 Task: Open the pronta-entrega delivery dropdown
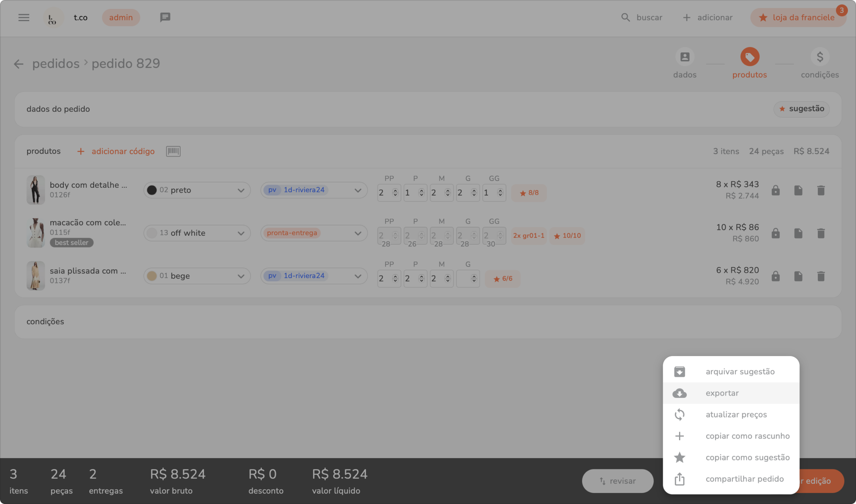click(314, 233)
